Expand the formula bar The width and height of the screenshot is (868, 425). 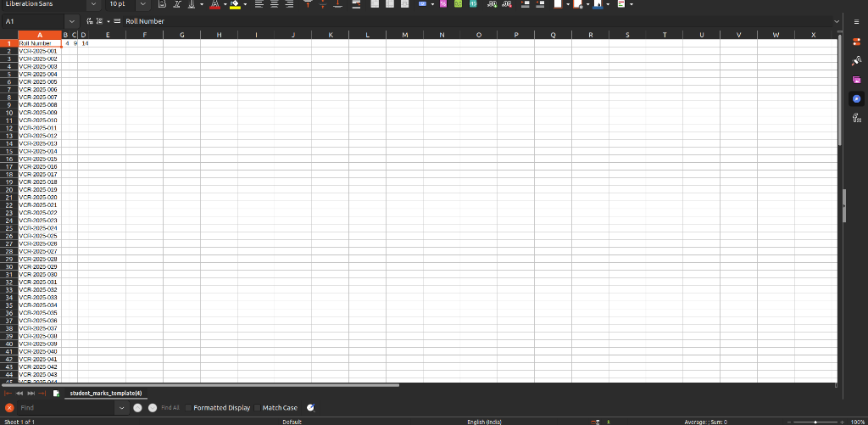click(837, 21)
